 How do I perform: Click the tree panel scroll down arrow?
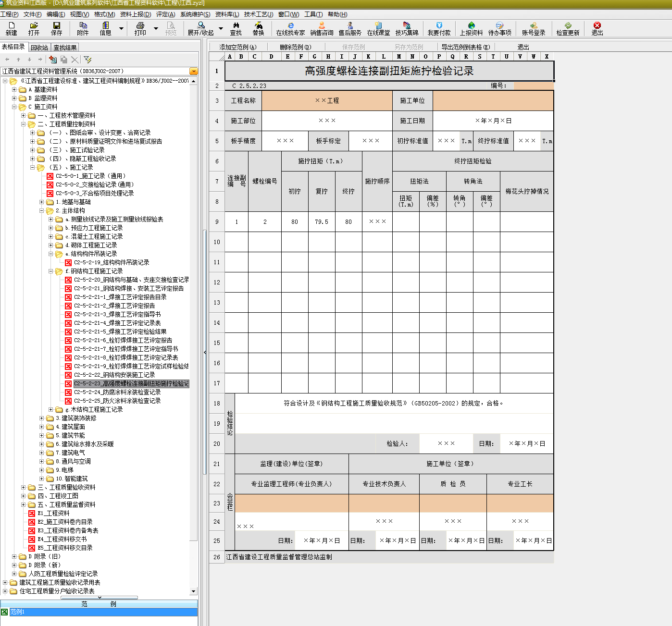coord(194,591)
